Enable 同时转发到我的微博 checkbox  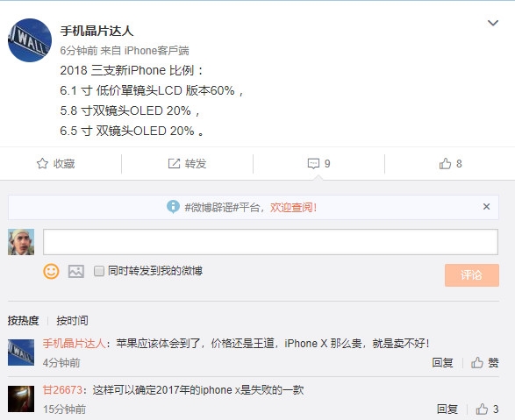[x=99, y=271]
